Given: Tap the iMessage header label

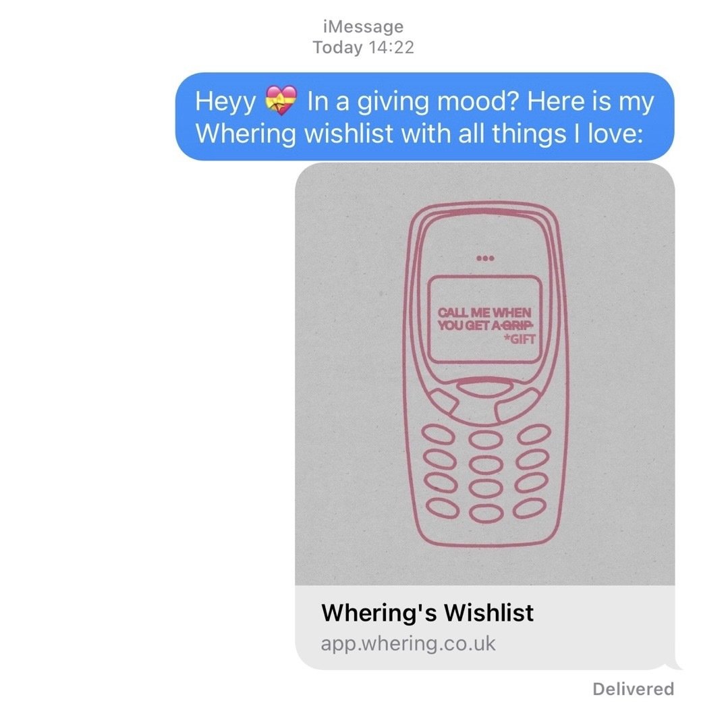Looking at the screenshot, I should (x=363, y=26).
